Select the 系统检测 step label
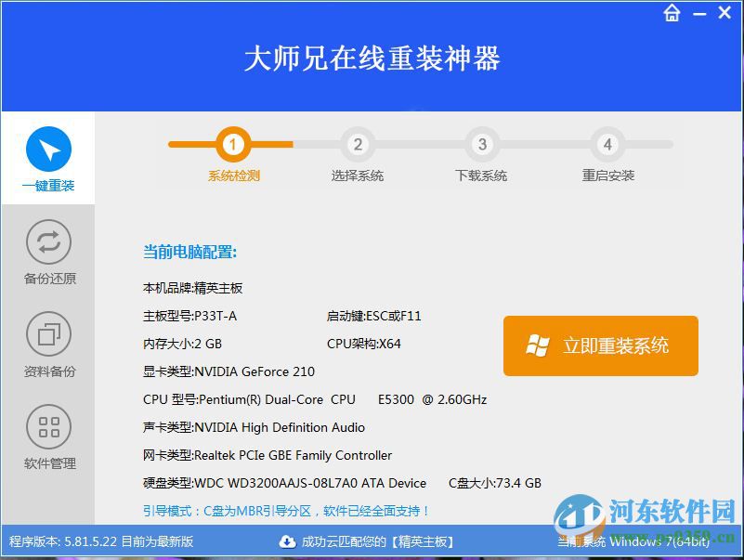Screen dimensions: 744x560 coord(233,175)
